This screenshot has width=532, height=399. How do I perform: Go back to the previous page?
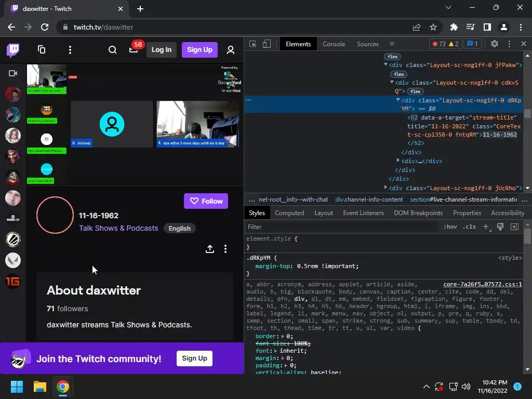[x=11, y=27]
